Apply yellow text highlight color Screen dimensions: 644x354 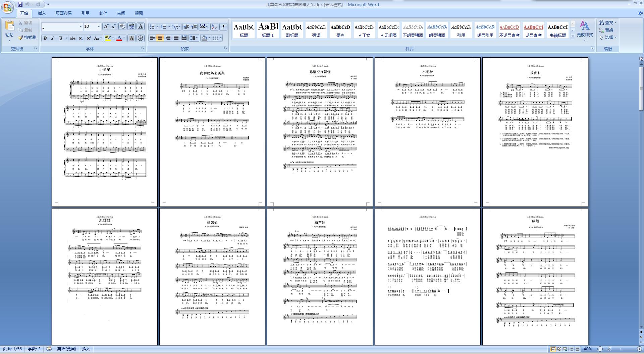(108, 38)
